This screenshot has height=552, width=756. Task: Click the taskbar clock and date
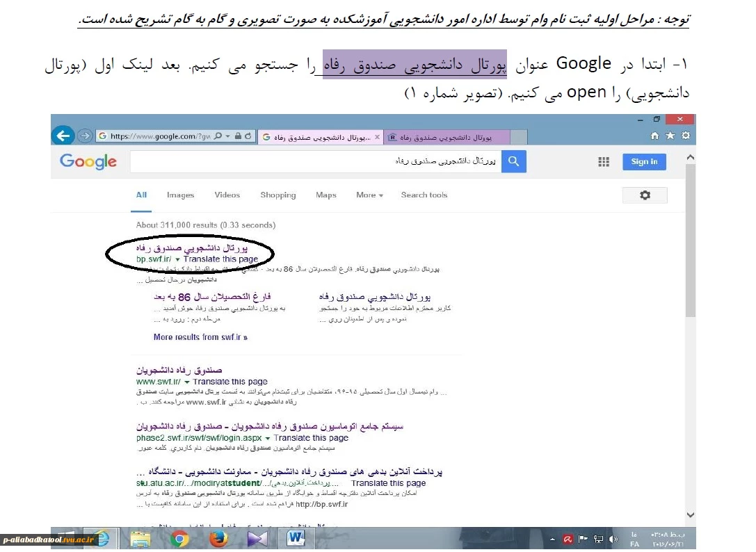pos(668,539)
